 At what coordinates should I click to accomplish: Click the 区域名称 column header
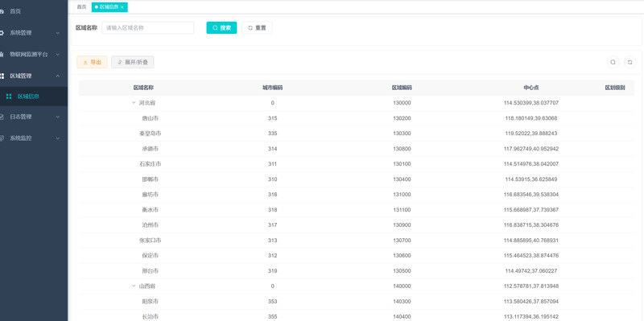coord(143,88)
